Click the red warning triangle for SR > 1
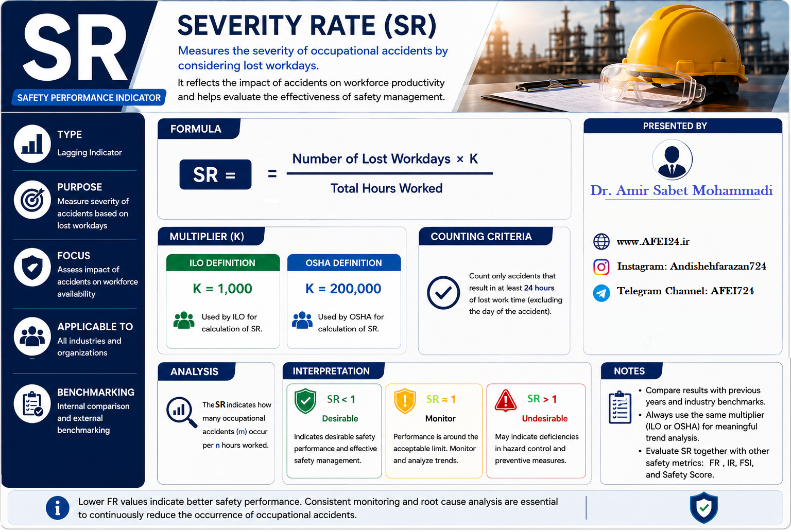Viewport: 791px width, 532px height. (505, 400)
